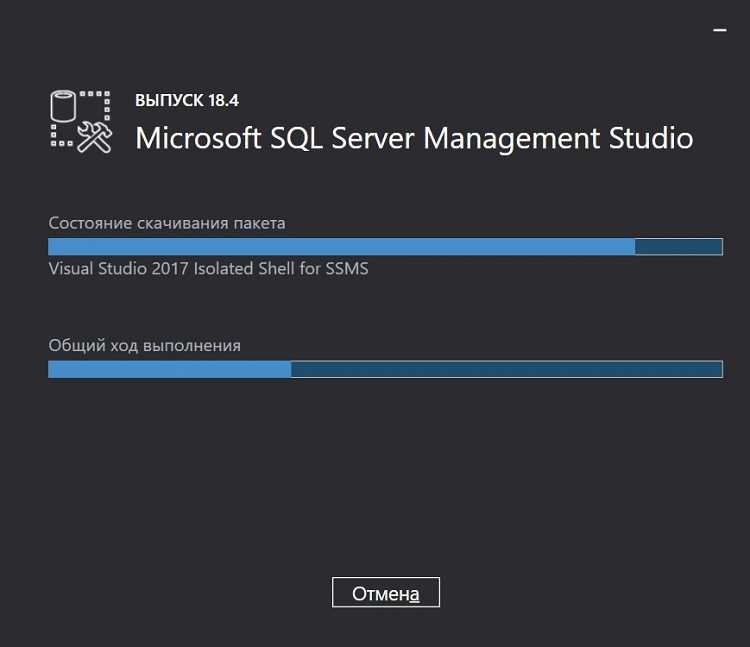Cancel the installation with the Отмена button
This screenshot has width=750, height=647.
click(386, 592)
